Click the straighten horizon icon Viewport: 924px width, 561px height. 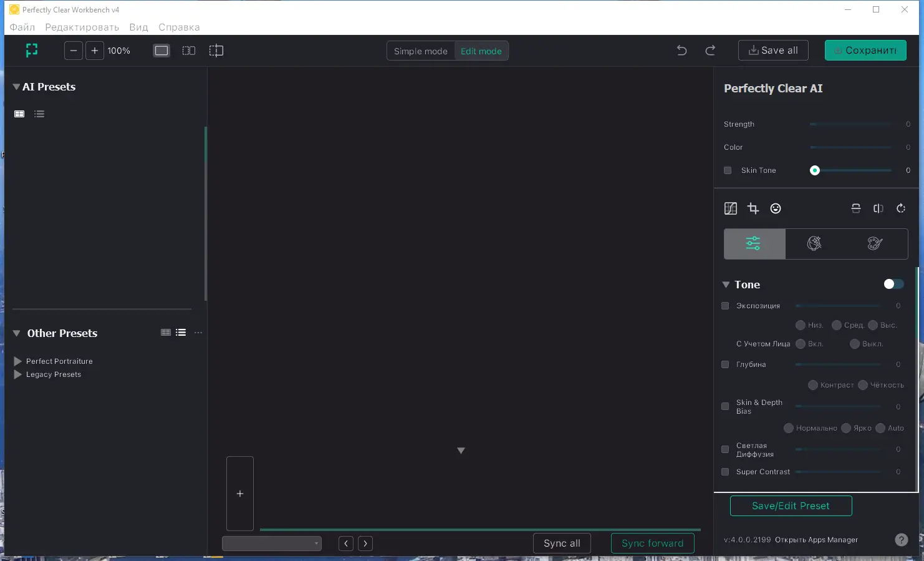click(856, 208)
